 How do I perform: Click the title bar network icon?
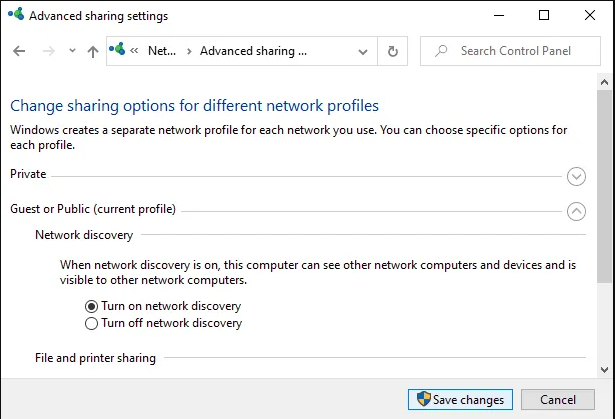16,14
